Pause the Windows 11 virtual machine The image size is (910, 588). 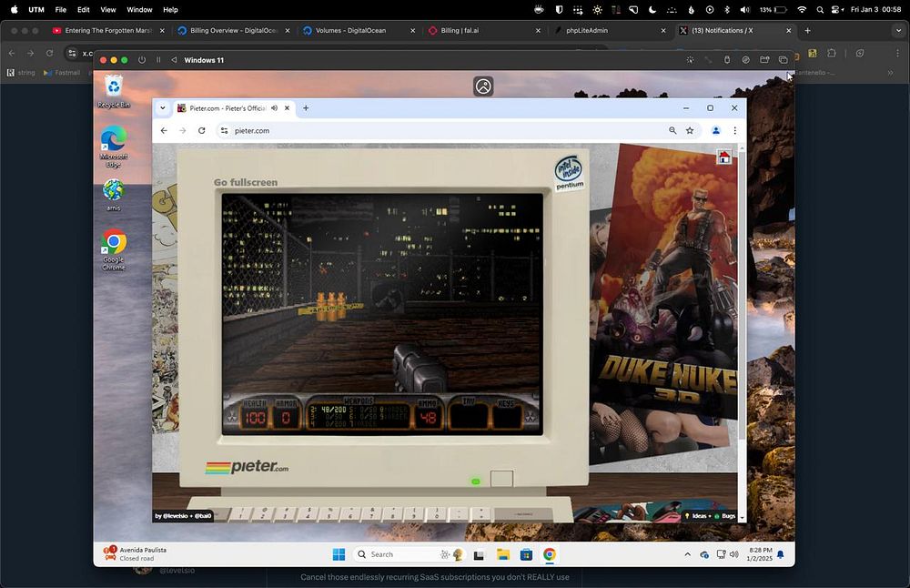(158, 60)
